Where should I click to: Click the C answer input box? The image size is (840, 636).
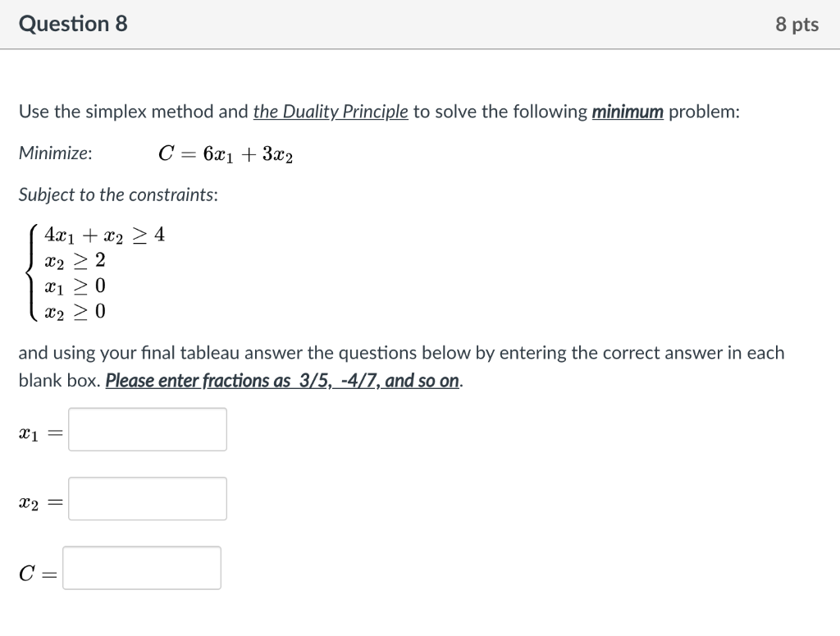(x=142, y=567)
